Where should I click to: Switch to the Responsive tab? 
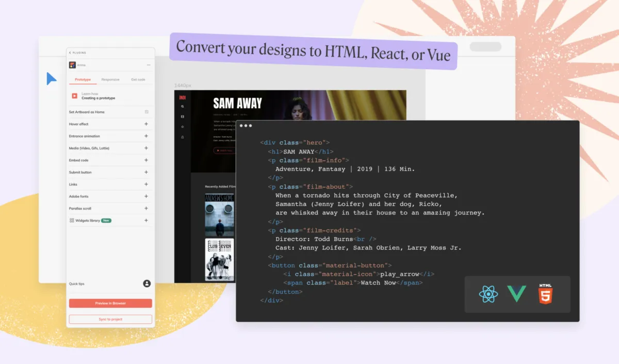click(110, 79)
